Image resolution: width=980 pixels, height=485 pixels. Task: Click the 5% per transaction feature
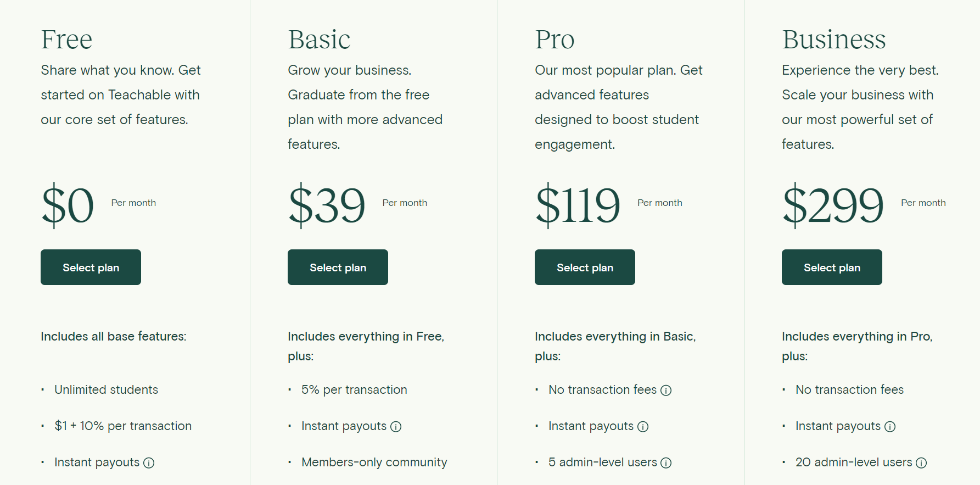[354, 390]
